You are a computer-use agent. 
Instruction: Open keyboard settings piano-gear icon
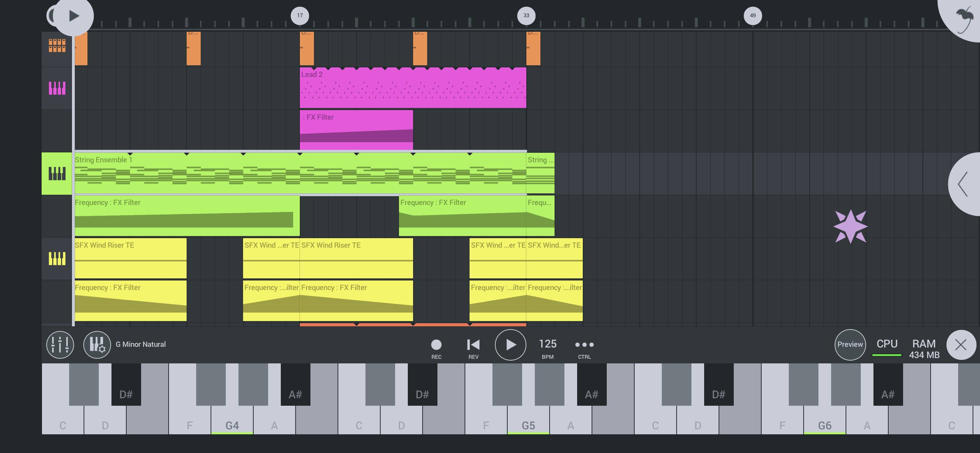[97, 345]
